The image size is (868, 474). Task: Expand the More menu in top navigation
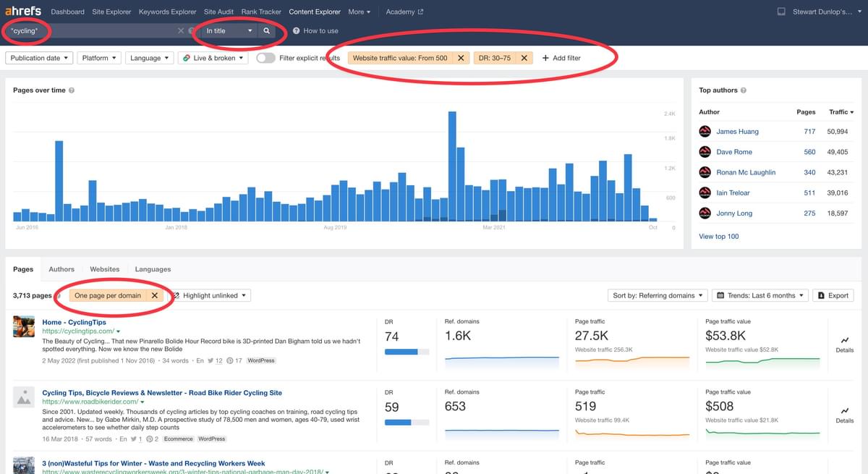359,12
